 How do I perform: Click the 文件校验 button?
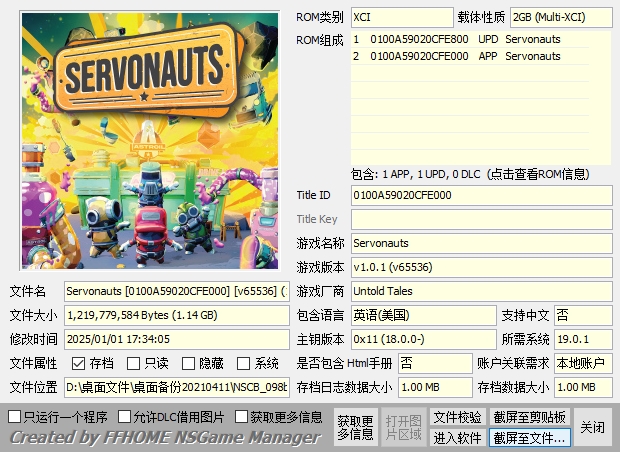(x=457, y=417)
